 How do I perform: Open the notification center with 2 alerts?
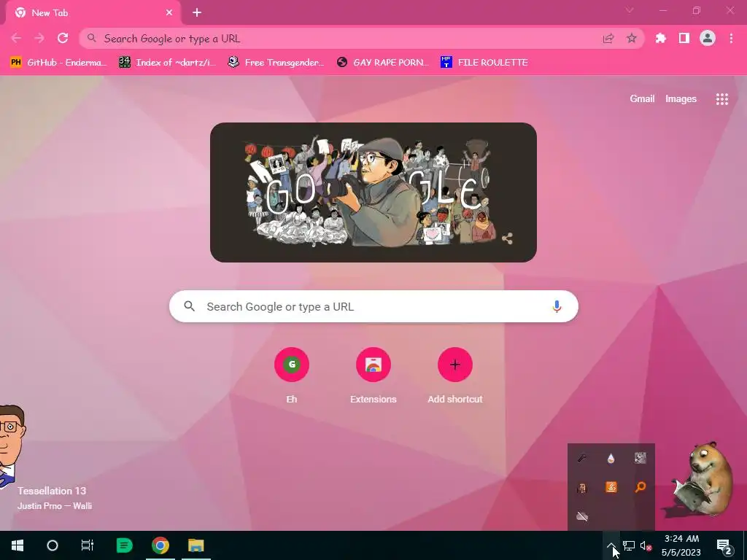(x=724, y=545)
